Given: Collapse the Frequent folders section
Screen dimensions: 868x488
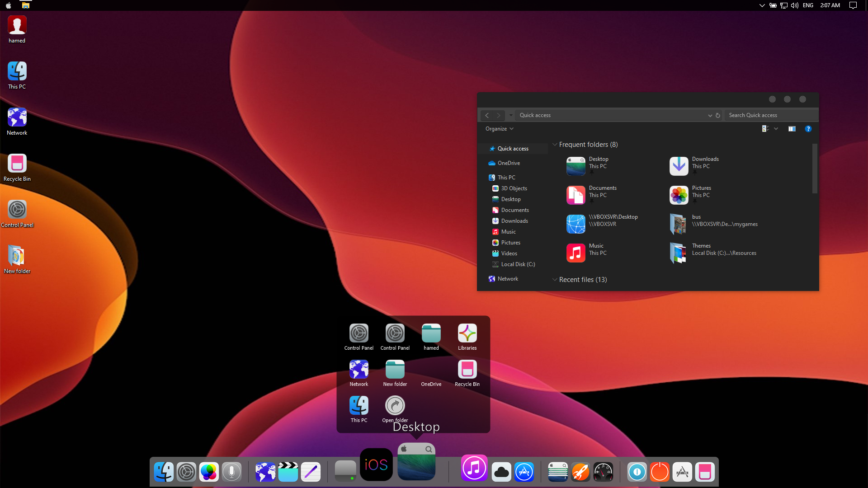Looking at the screenshot, I should pos(555,145).
